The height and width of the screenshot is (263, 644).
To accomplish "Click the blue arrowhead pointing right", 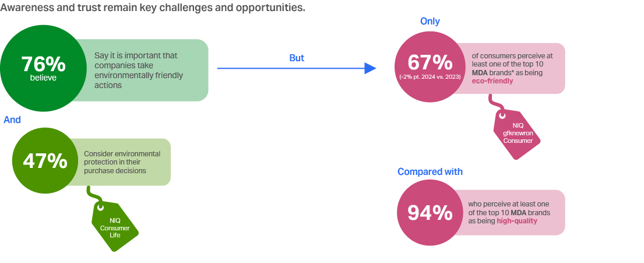I will tap(371, 68).
